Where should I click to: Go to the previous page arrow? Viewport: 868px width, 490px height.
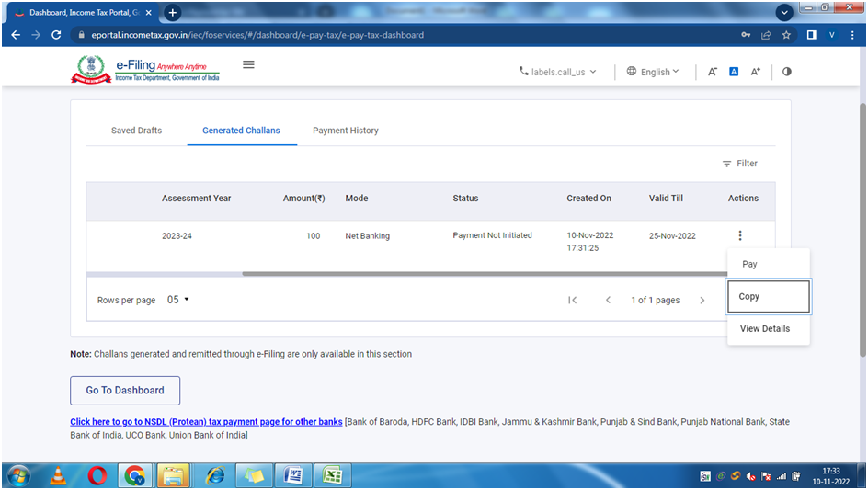[x=608, y=300]
